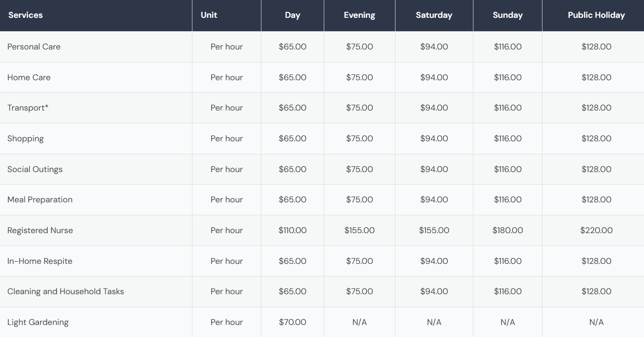
Task: Click Transport* Evening rate $75.00
Action: pyautogui.click(x=359, y=108)
